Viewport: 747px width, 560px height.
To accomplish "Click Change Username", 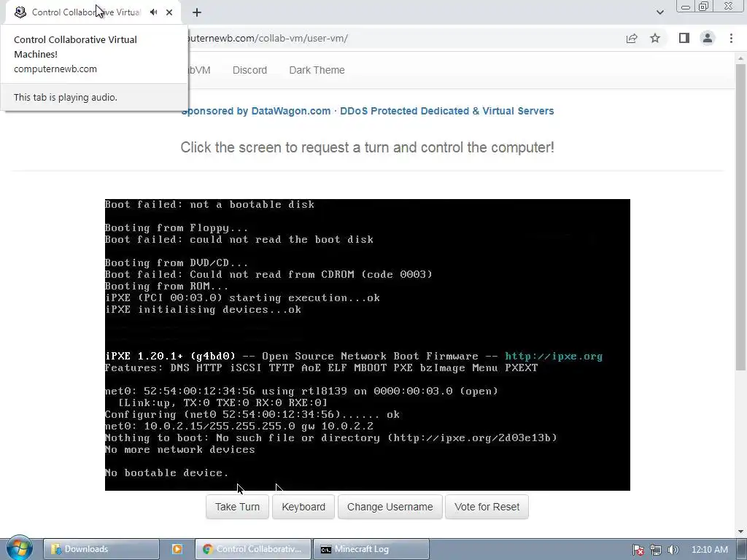I will (390, 507).
